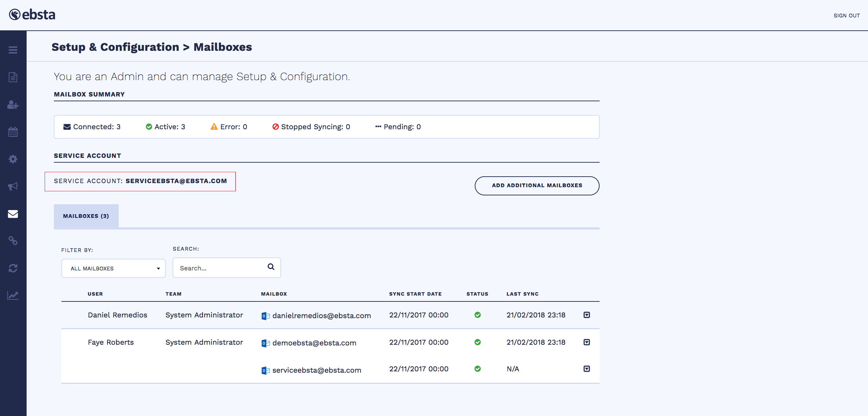The height and width of the screenshot is (416, 868).
Task: Open the link chain sidebar icon
Action: (13, 241)
